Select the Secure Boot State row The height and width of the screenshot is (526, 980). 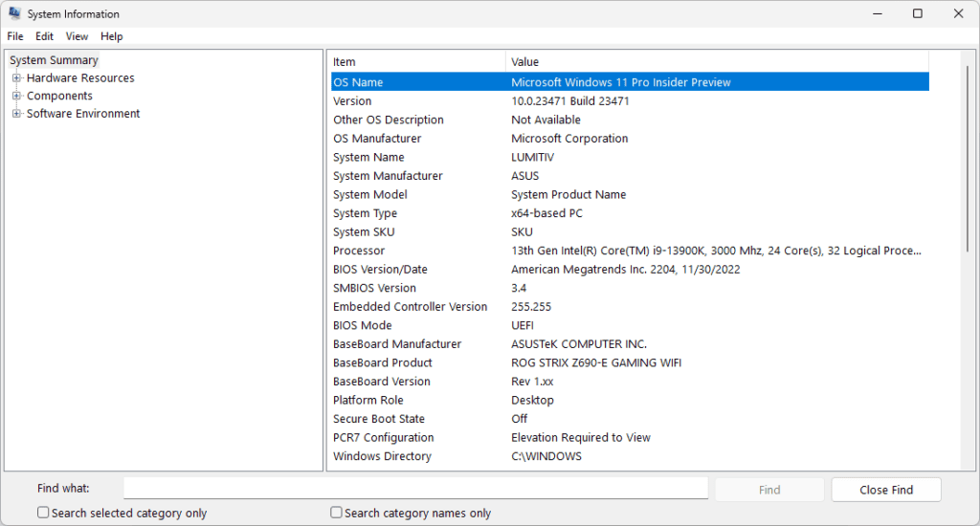point(630,419)
